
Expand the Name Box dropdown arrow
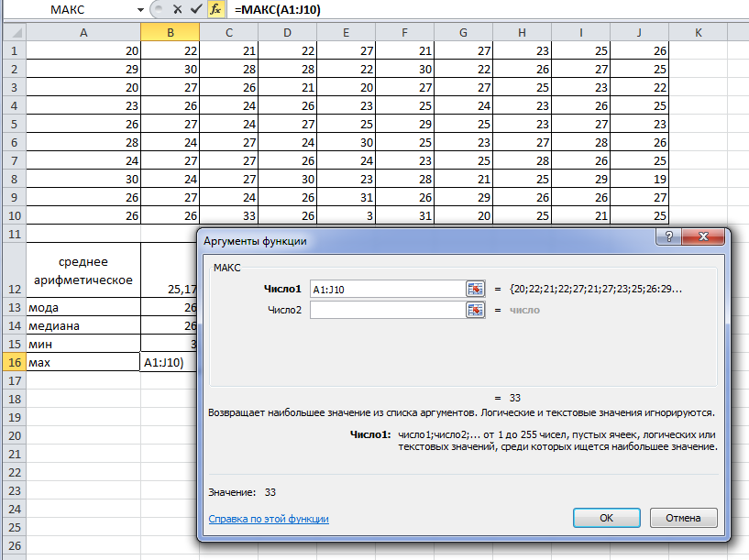[140, 9]
